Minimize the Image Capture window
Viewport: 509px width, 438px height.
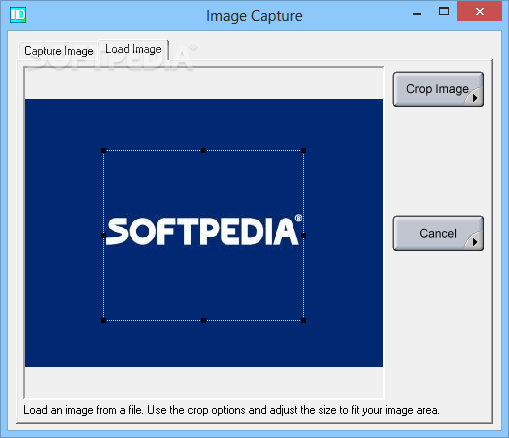417,14
